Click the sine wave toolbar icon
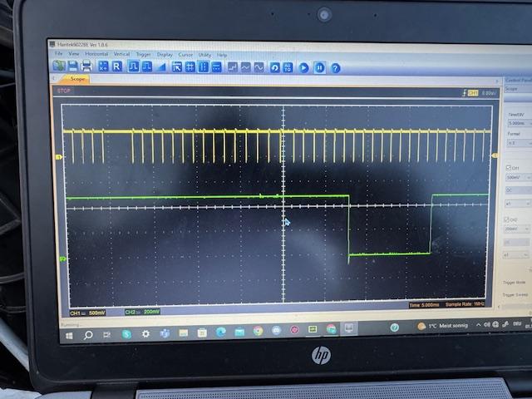This screenshot has width=532, height=399. pos(259,67)
